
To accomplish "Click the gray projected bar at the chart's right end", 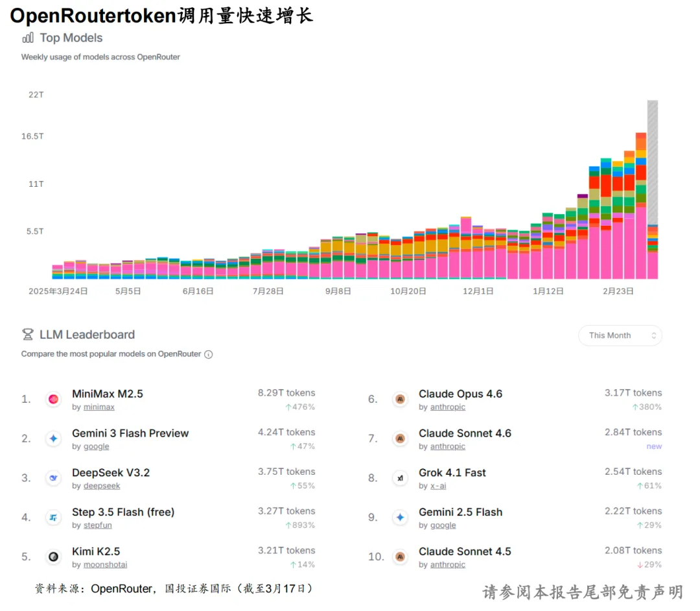I will 653,162.
